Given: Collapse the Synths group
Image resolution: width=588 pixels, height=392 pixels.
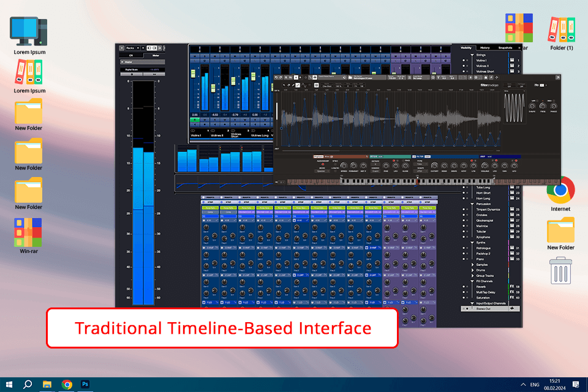Looking at the screenshot, I should pos(472,243).
